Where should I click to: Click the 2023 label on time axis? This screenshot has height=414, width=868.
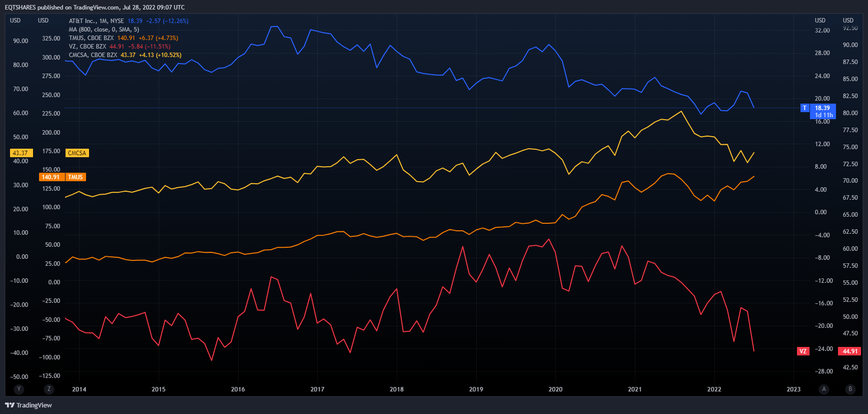[793, 389]
